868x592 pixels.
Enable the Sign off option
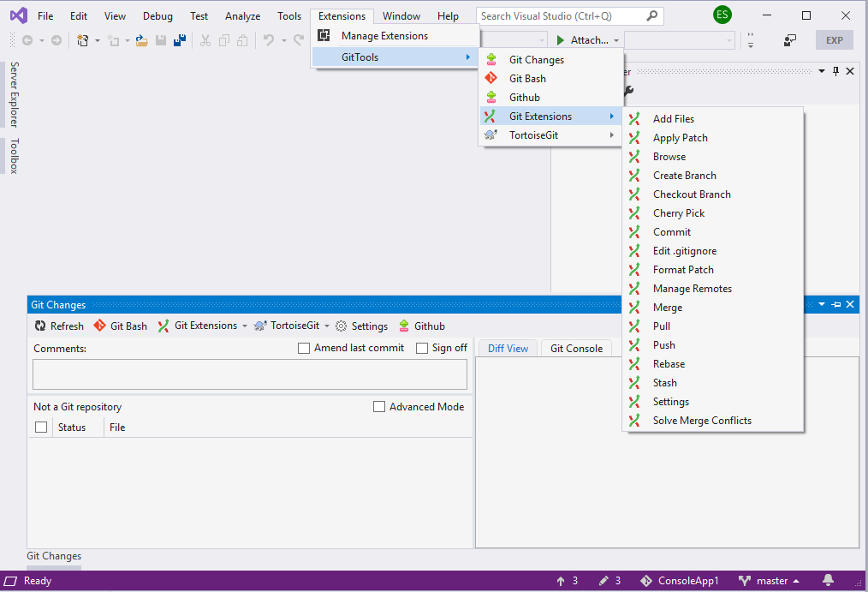(420, 348)
